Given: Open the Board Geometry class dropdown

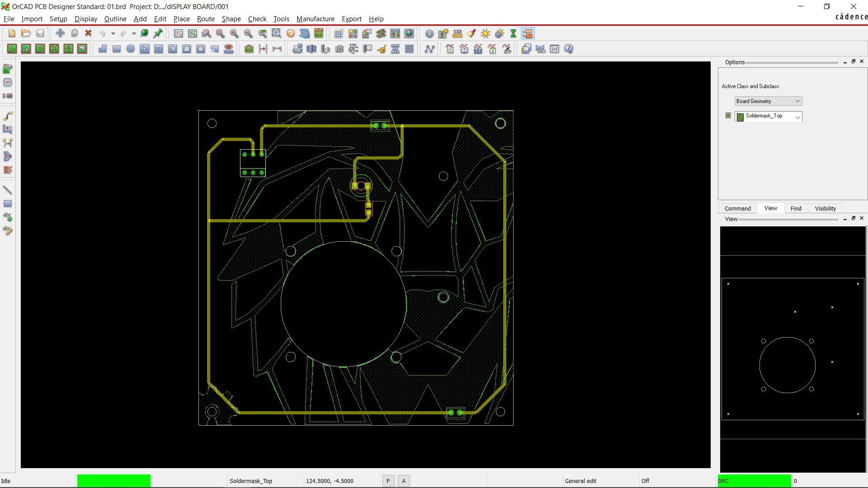Looking at the screenshot, I should 768,101.
